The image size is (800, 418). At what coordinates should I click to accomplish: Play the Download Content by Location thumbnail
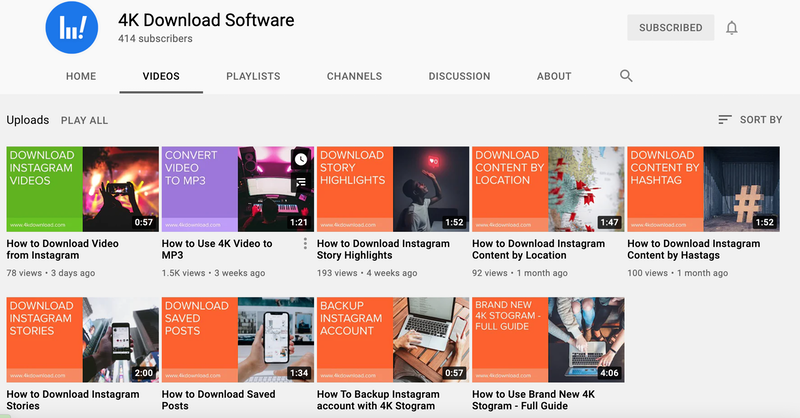click(x=547, y=189)
